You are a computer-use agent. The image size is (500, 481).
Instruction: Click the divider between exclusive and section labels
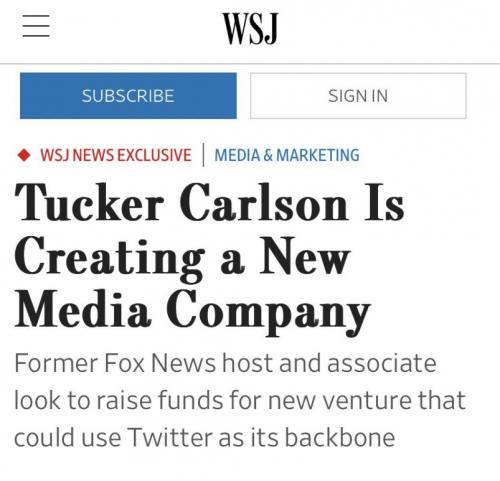[x=203, y=155]
